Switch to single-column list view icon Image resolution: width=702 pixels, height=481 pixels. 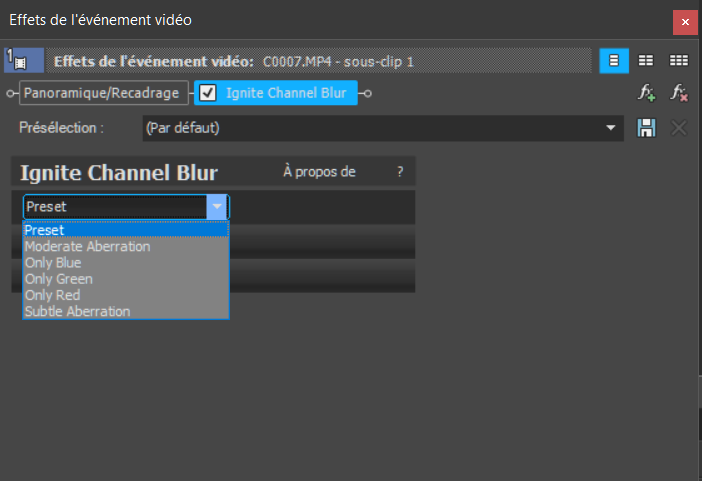[x=614, y=60]
